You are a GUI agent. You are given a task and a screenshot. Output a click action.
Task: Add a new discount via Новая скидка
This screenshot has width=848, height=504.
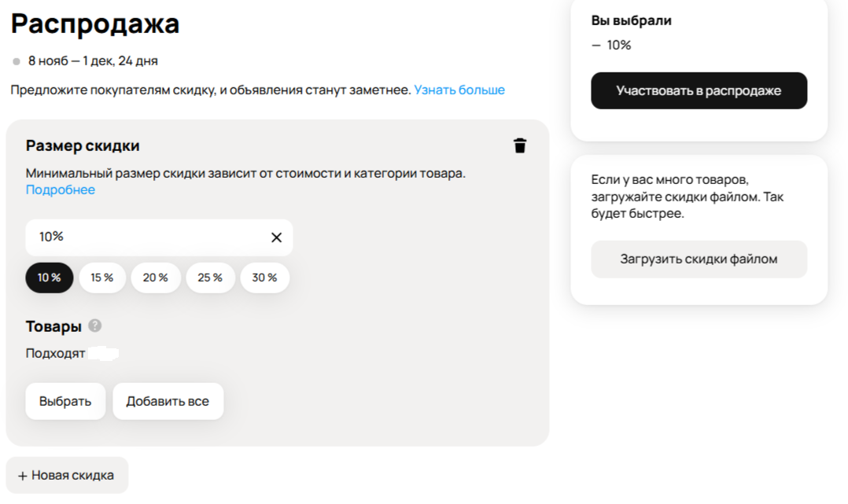point(67,475)
